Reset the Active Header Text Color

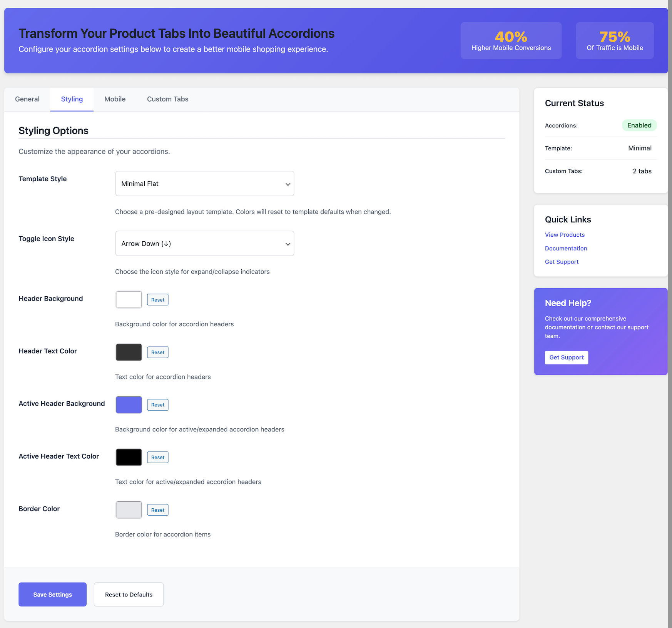point(158,458)
